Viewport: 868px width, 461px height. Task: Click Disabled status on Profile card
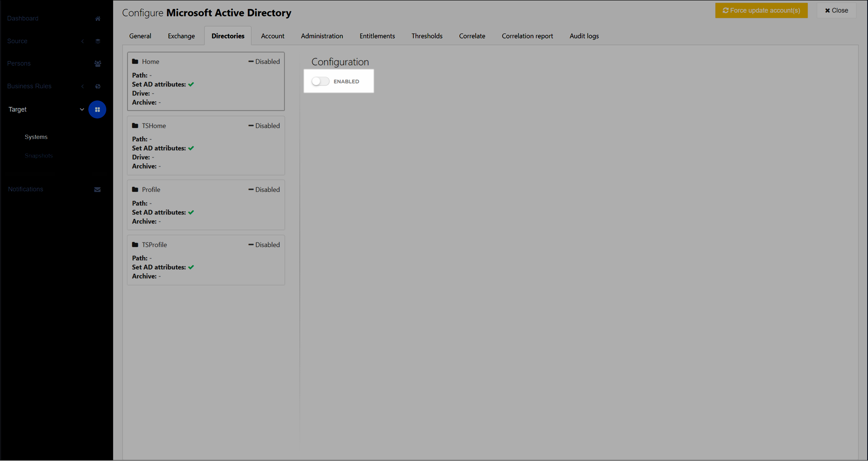click(x=264, y=190)
